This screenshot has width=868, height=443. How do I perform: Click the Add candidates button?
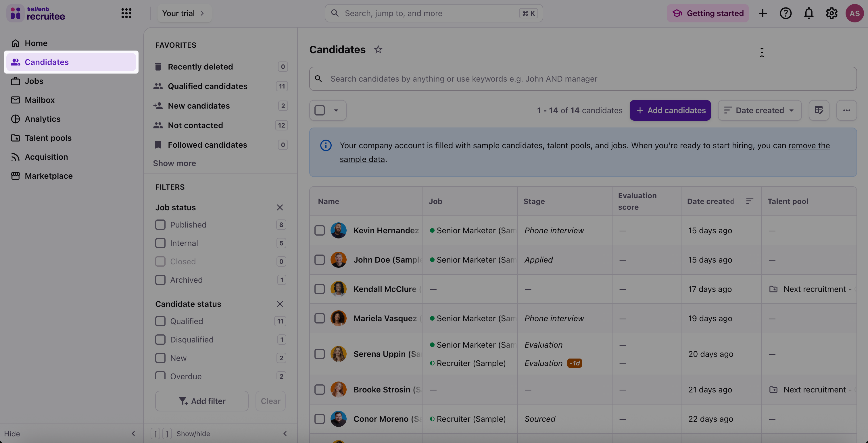(670, 110)
